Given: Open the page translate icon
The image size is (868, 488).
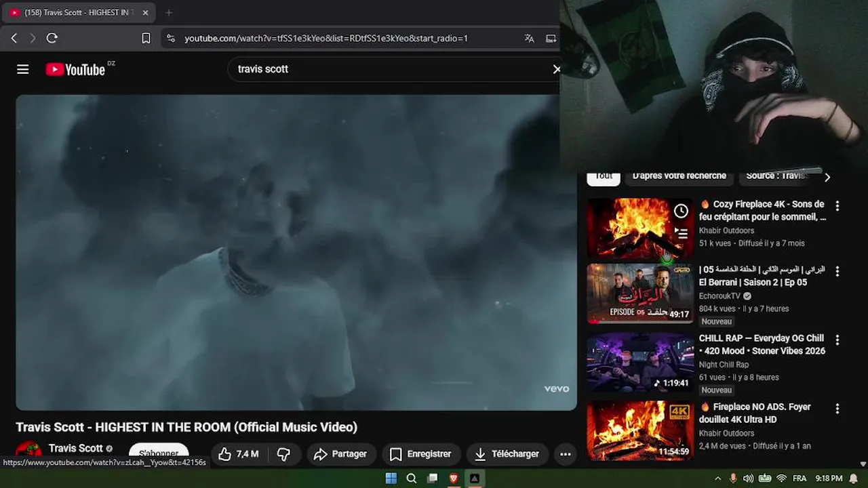Looking at the screenshot, I should (x=529, y=39).
